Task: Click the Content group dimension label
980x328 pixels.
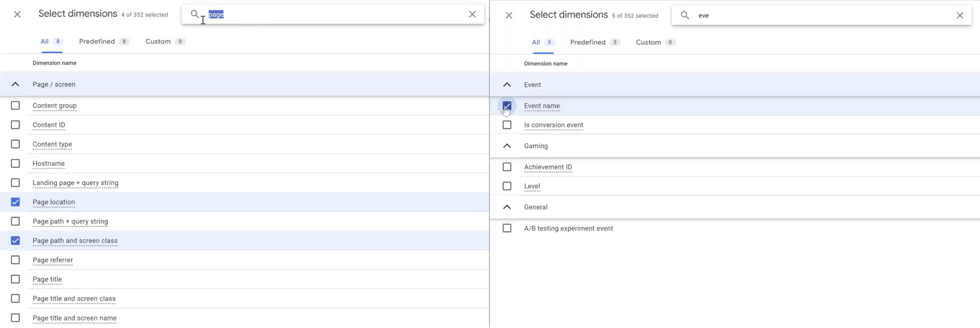Action: (x=54, y=105)
